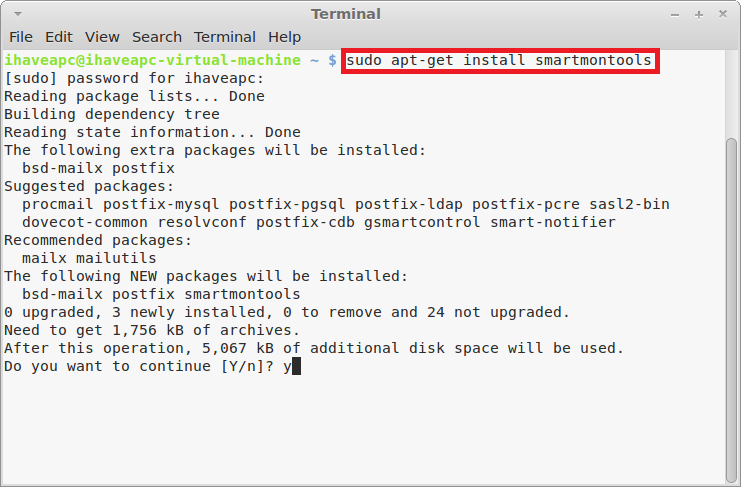
Task: Open the Terminal menu
Action: pos(225,37)
